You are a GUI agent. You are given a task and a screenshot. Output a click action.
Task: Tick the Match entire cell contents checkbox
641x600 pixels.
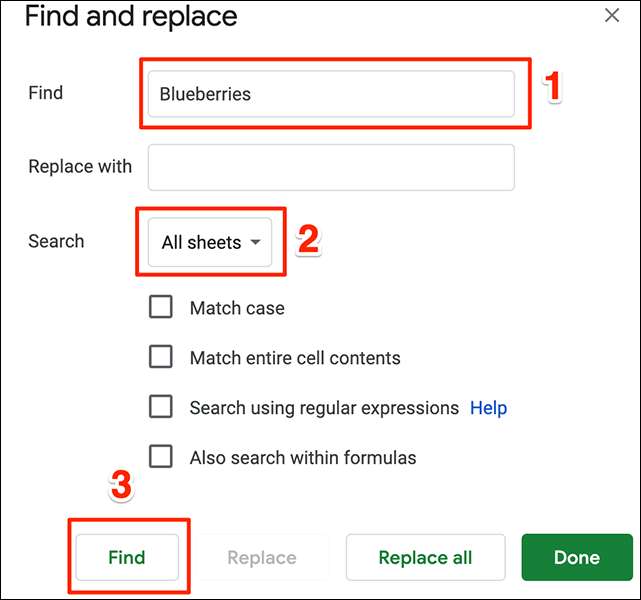(161, 357)
